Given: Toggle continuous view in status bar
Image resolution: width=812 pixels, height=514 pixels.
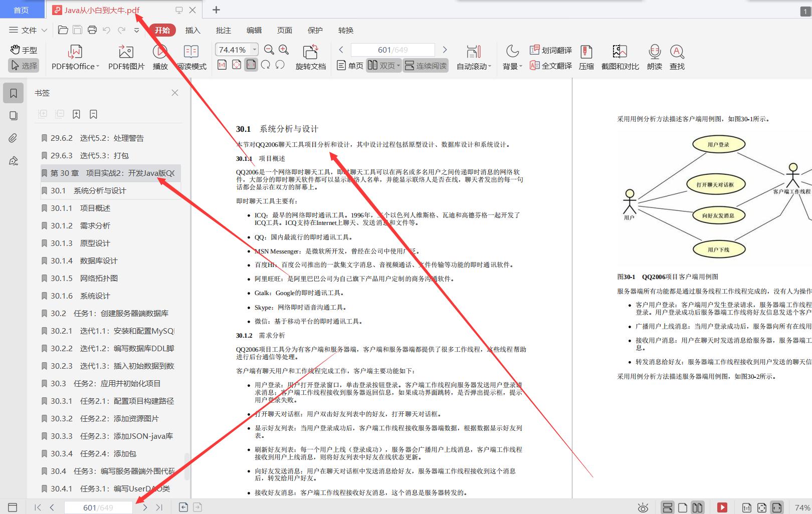Looking at the screenshot, I should click(668, 507).
